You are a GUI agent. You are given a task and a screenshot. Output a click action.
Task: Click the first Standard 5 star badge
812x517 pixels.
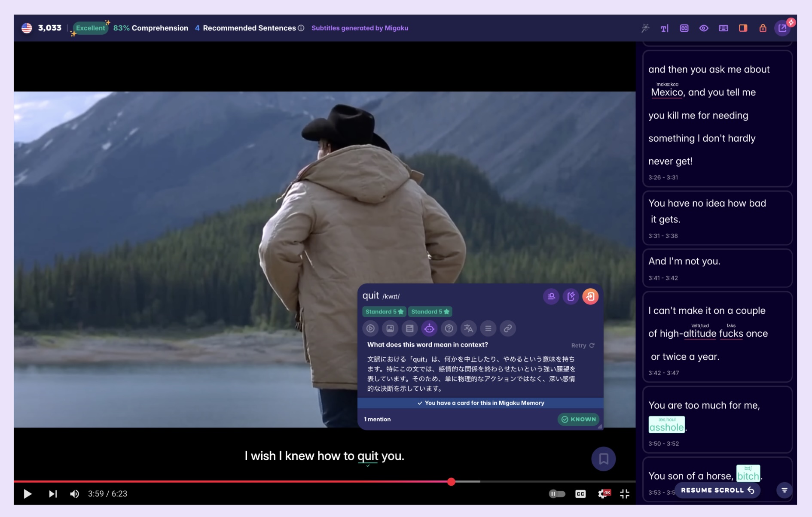[x=384, y=312]
